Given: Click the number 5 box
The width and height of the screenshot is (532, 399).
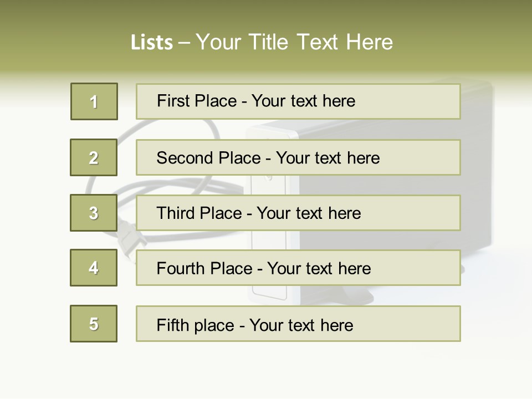Looking at the screenshot, I should 94,324.
